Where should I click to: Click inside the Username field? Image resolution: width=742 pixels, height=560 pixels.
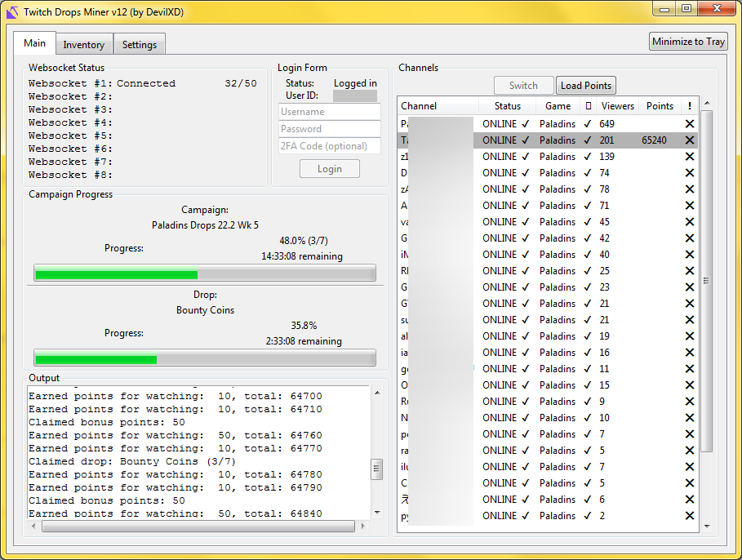point(329,110)
